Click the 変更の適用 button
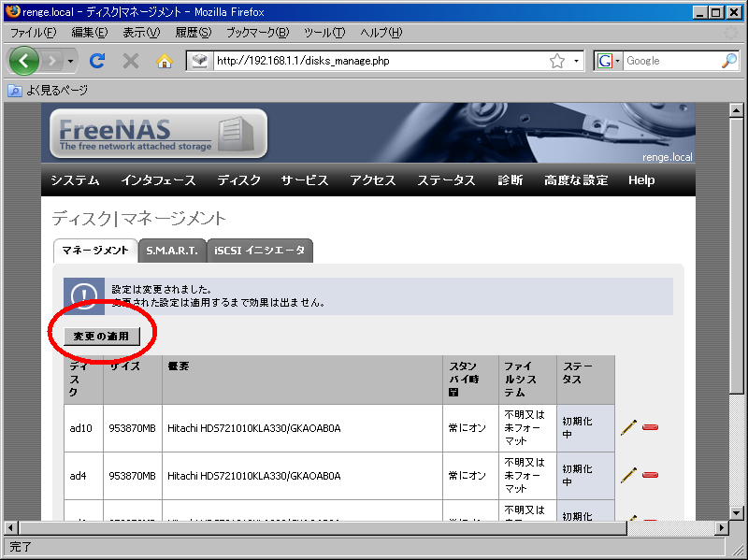Screen dimensions: 748x560 point(102,337)
